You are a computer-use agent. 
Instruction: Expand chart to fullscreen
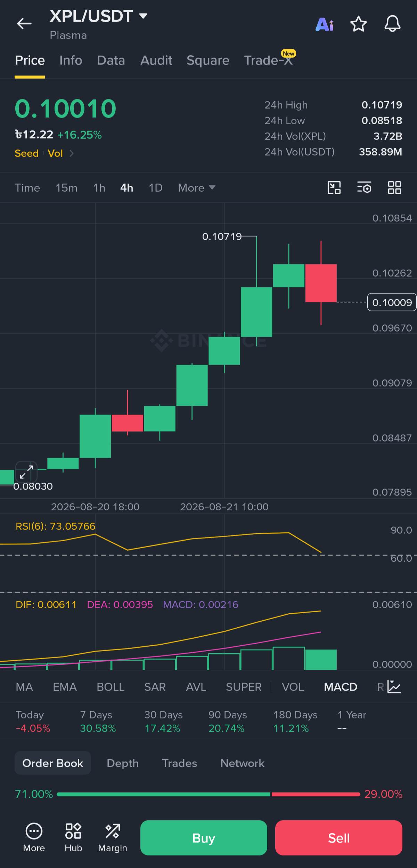[x=26, y=472]
